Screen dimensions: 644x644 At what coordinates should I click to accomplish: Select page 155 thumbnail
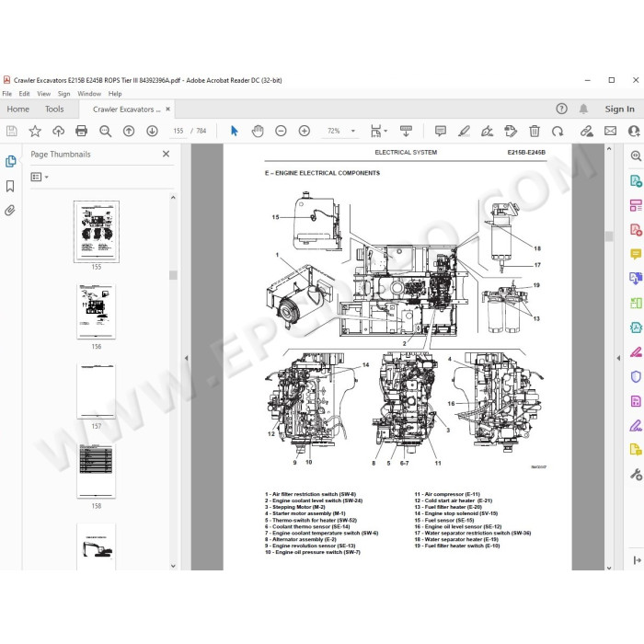tap(96, 232)
